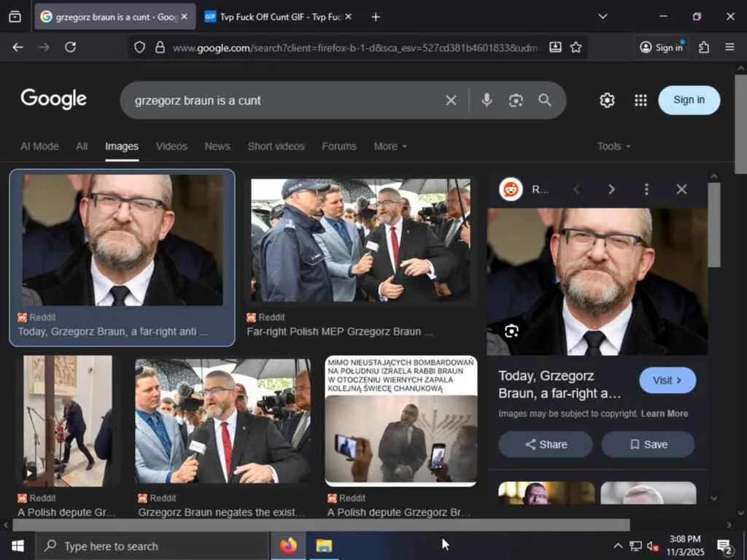Switch to Short videos tab
747x560 pixels.
pyautogui.click(x=276, y=146)
